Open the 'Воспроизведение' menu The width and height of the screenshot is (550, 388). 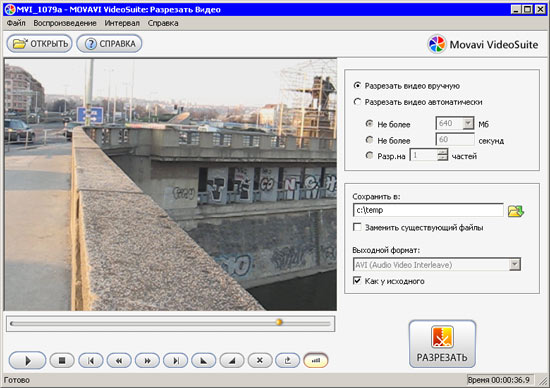65,23
